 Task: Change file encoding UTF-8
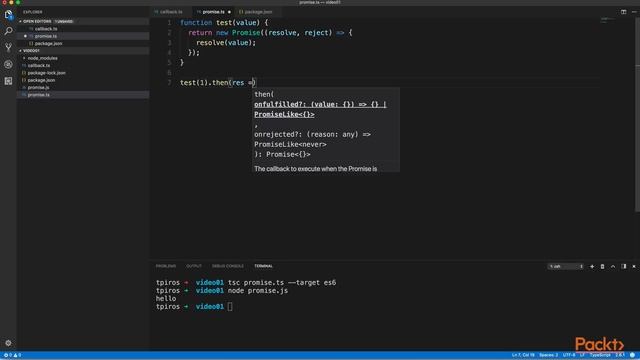(x=569, y=355)
